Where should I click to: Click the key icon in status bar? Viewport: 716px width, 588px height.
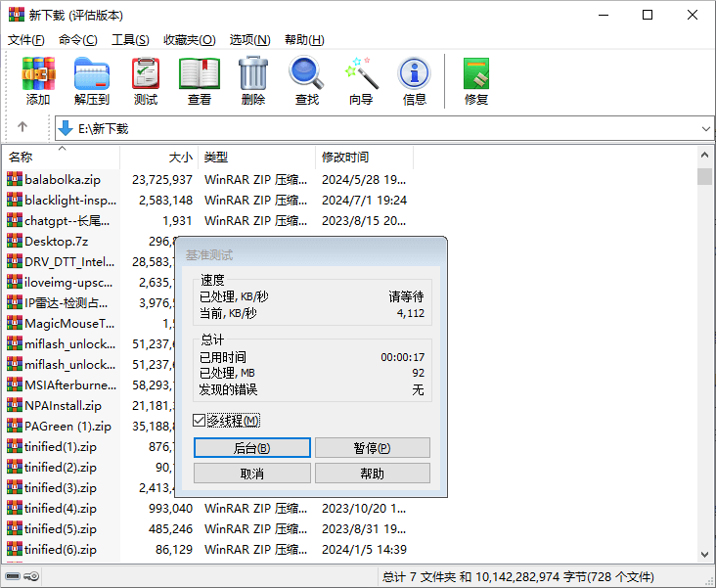click(31, 576)
